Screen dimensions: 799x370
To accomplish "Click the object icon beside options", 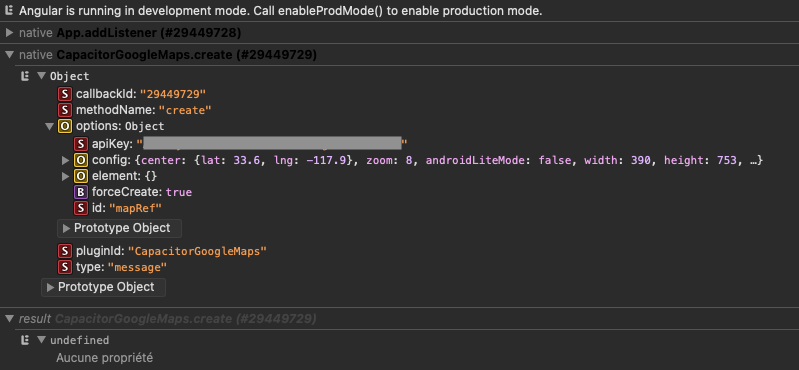I will (65, 126).
